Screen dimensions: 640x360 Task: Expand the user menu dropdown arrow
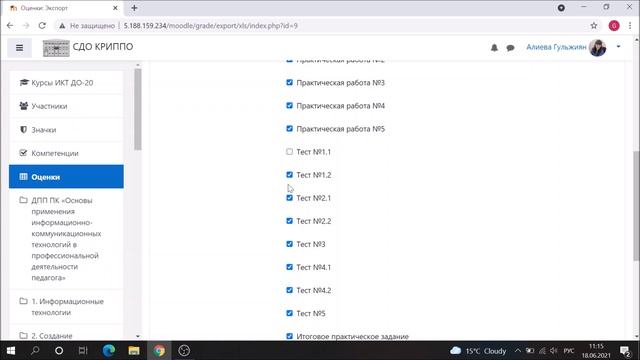618,47
